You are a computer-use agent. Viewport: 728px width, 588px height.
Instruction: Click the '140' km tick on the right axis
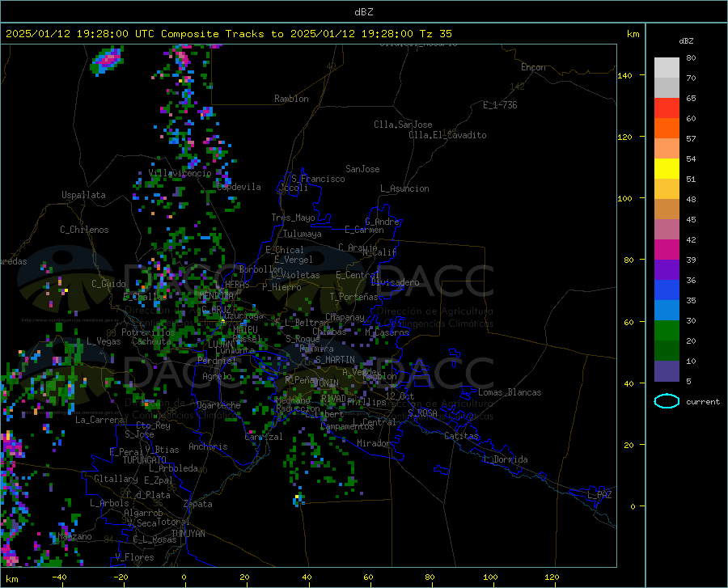tap(624, 75)
